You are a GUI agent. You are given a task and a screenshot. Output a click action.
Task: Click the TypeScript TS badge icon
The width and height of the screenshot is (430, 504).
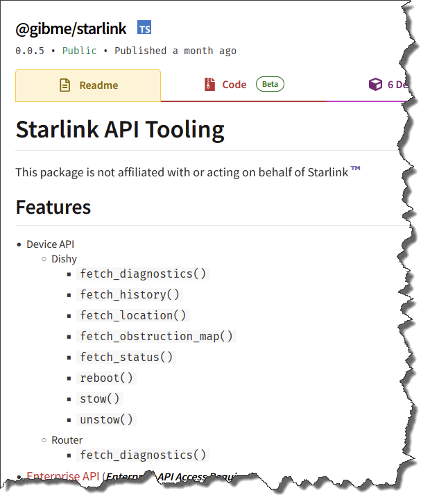144,28
